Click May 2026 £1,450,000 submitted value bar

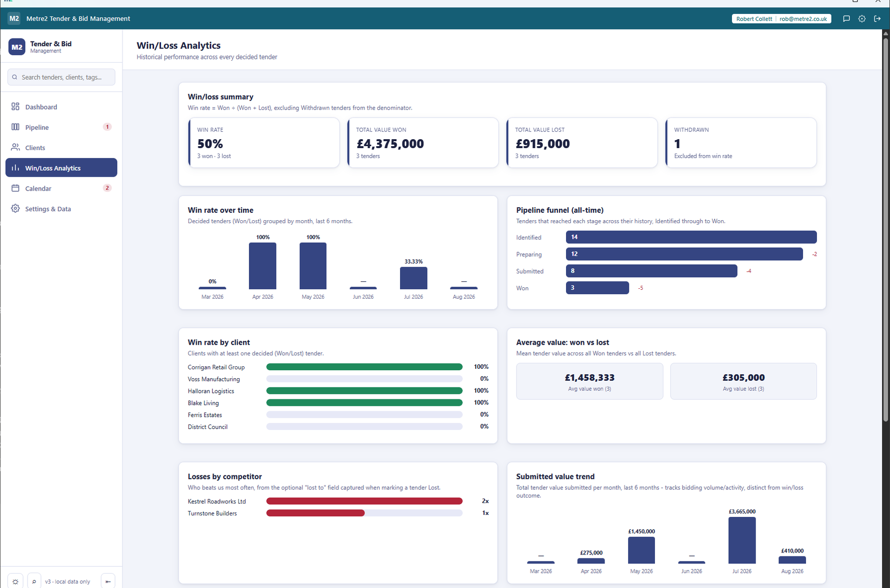641,550
